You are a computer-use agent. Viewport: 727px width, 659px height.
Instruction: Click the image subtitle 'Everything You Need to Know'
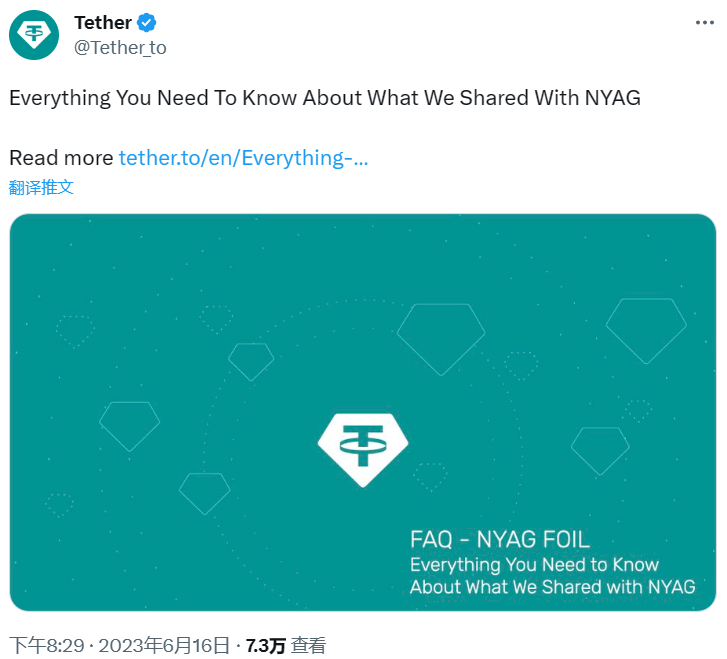tap(534, 564)
